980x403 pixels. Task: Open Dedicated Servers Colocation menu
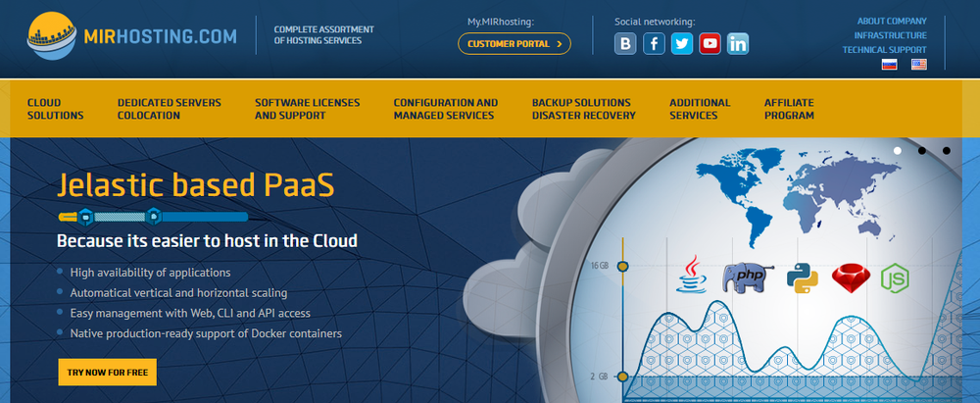click(x=170, y=109)
